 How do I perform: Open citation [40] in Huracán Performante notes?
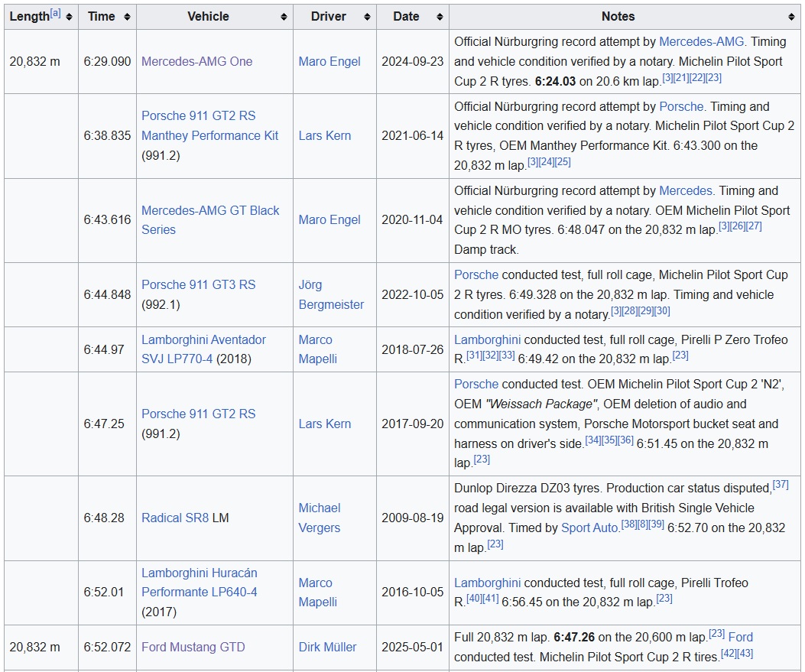475,599
